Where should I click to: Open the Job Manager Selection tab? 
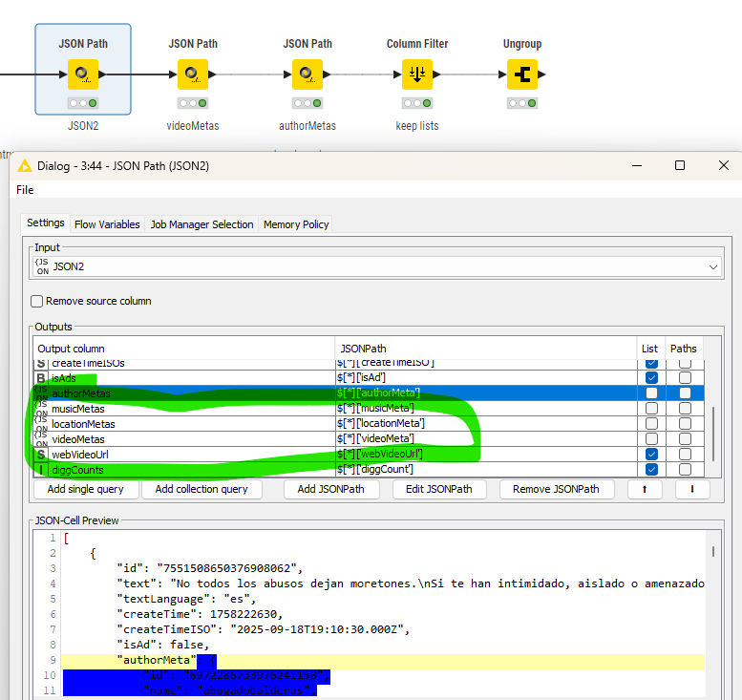pos(201,224)
